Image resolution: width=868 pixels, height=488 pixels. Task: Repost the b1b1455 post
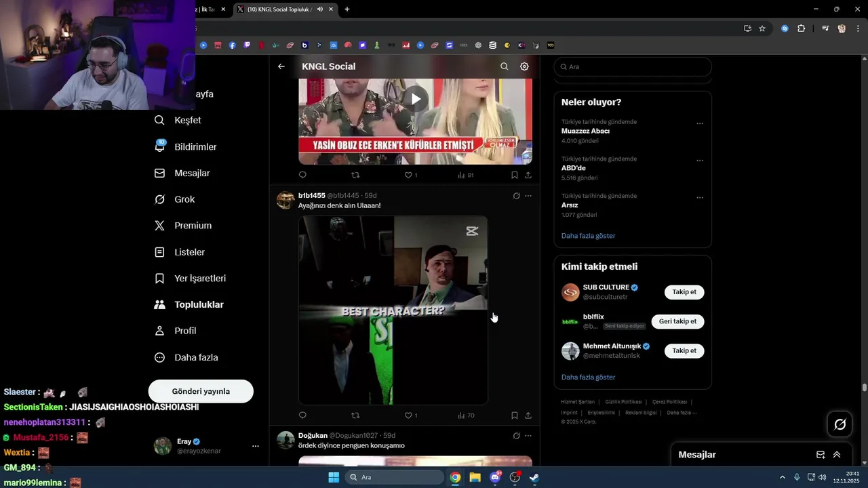[x=355, y=415]
